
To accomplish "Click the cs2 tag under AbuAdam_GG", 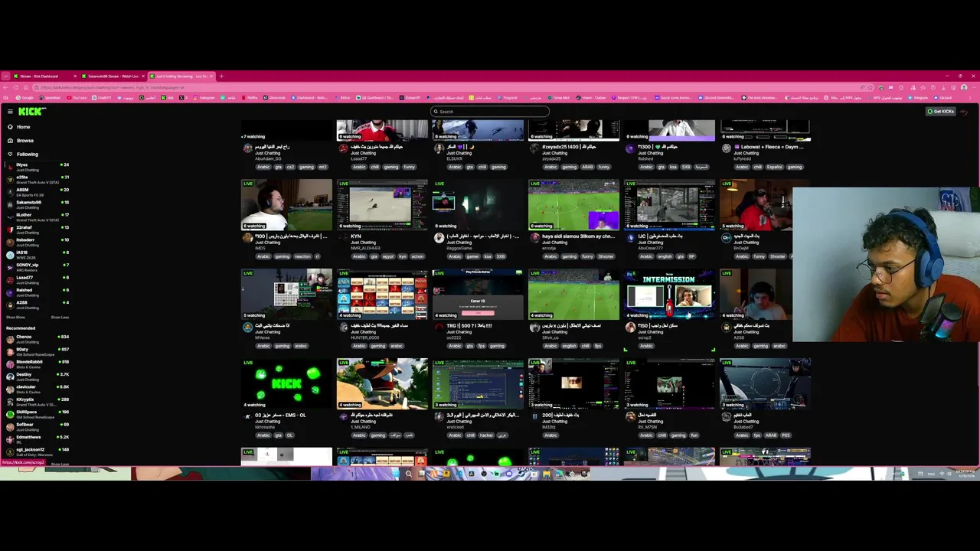I will pos(290,167).
